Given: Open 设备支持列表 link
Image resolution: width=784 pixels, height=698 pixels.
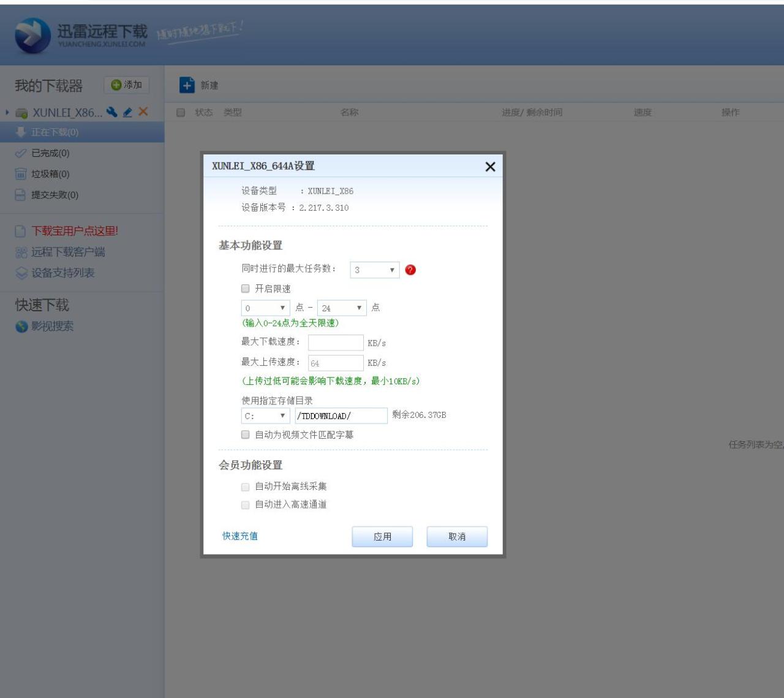Looking at the screenshot, I should pyautogui.click(x=63, y=273).
